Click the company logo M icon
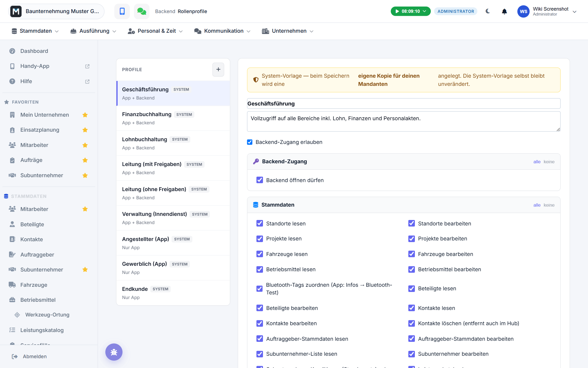Viewport: 588px width, 368px height. 16,11
